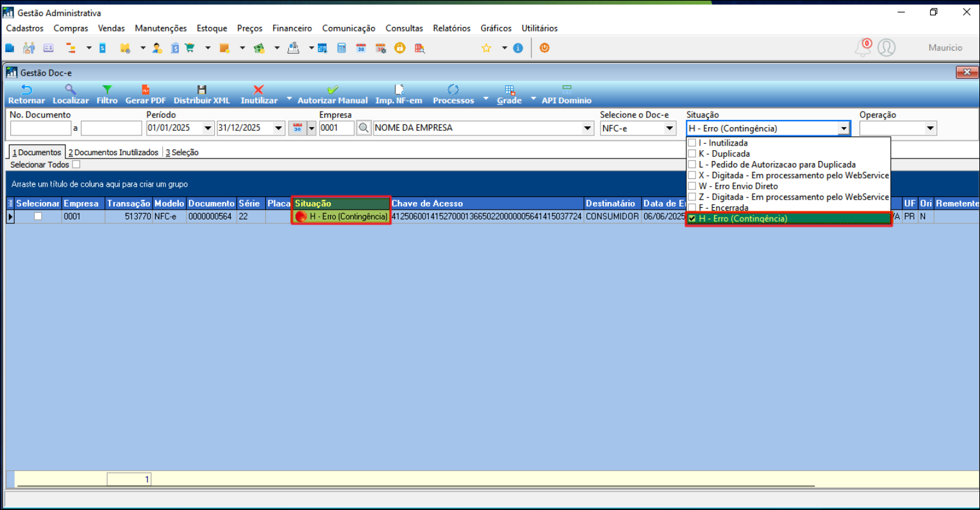The width and height of the screenshot is (980, 510).
Task: Click Gerar PDF toolbar icon
Action: tap(145, 90)
